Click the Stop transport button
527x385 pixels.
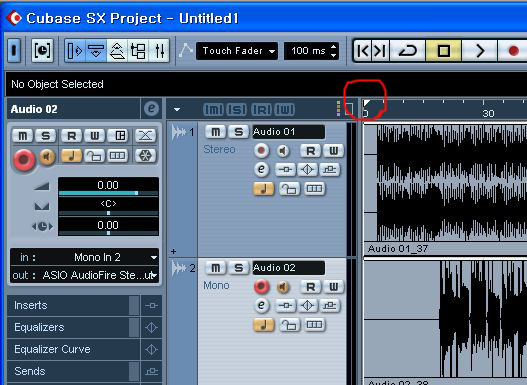[443, 51]
